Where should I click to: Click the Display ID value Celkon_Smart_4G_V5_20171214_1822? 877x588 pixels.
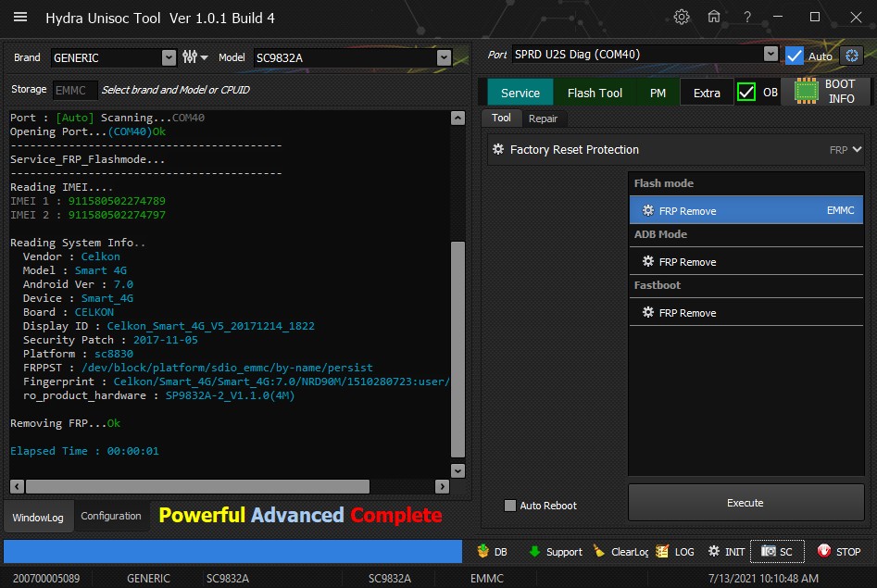click(211, 326)
